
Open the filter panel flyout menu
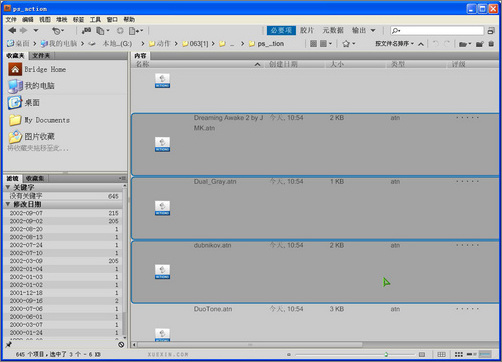122,178
